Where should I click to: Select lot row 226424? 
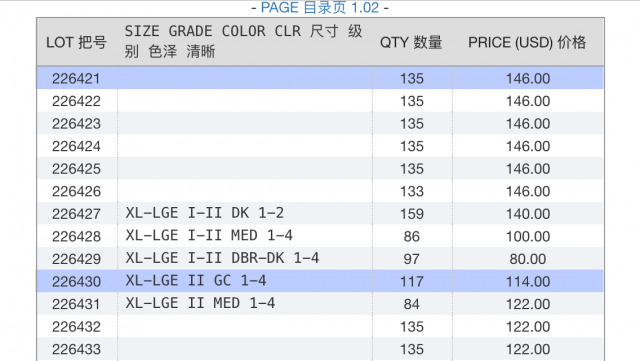(320, 146)
